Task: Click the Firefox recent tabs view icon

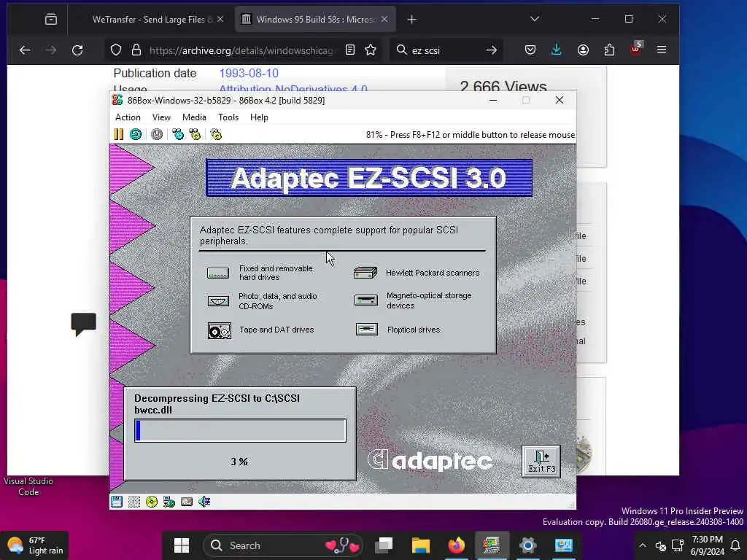Action: 51,20
